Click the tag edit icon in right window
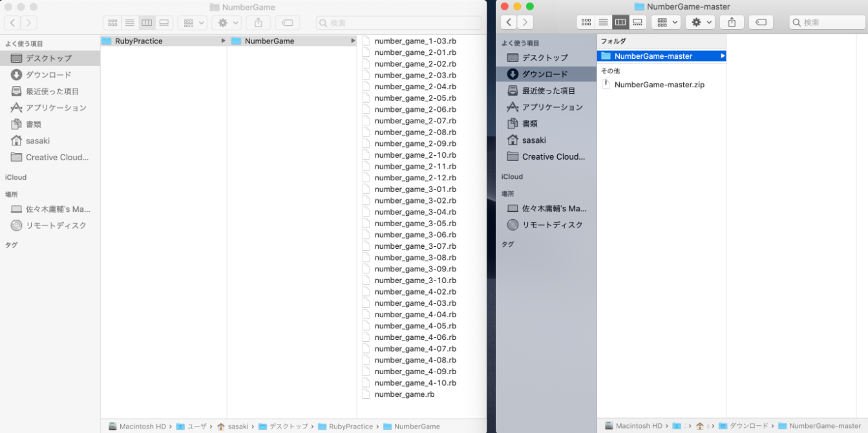Viewport: 868px width, 433px height. tap(761, 22)
